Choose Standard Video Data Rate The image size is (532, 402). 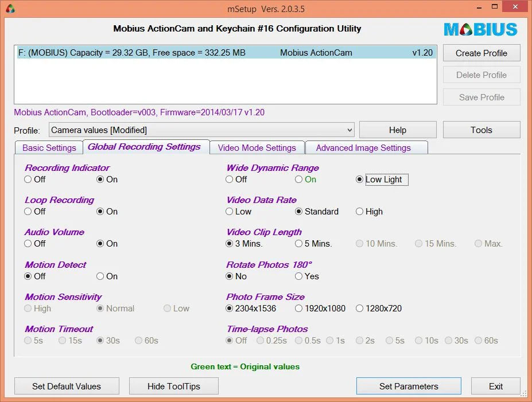pos(317,212)
